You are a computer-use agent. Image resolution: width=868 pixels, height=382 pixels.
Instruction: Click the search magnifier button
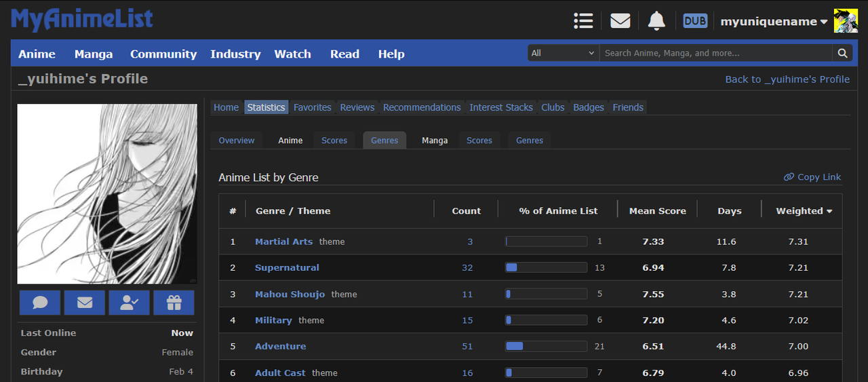click(x=842, y=53)
